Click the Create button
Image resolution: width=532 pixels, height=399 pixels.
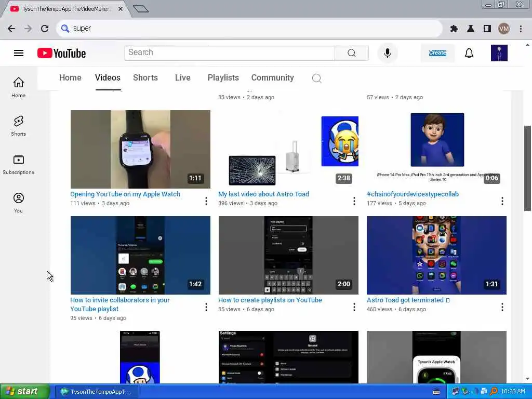437,53
